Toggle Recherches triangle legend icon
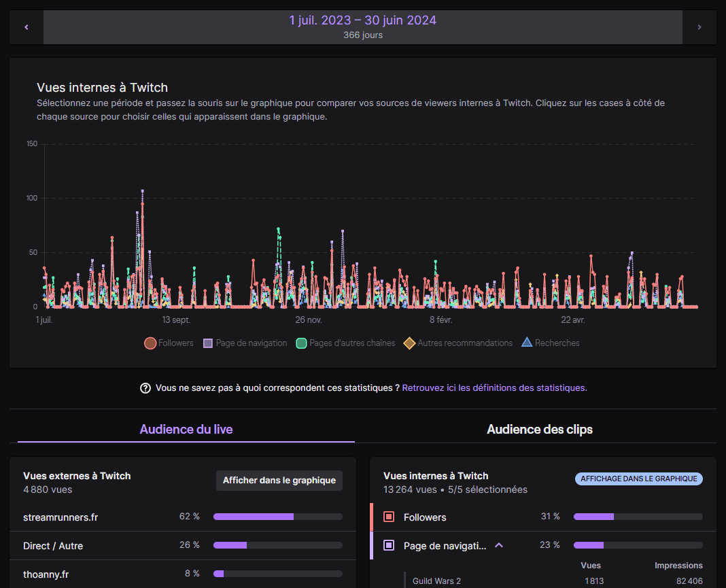726x588 pixels. [527, 343]
